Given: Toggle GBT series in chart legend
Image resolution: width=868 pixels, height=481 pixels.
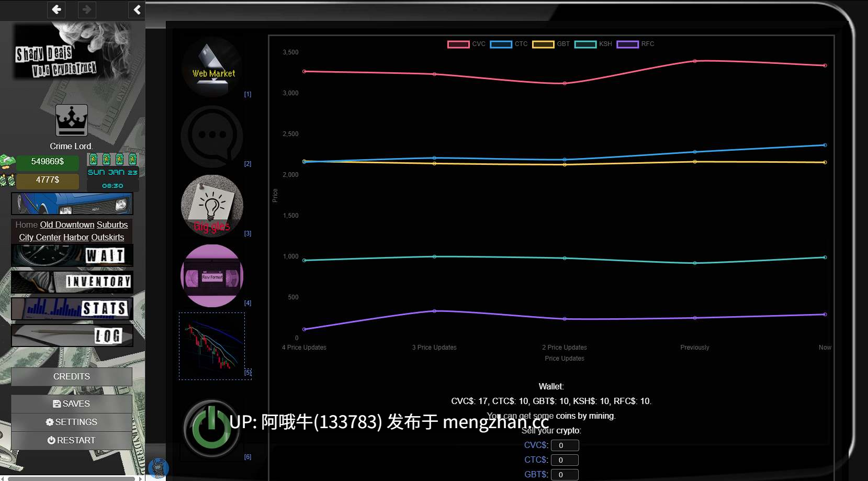Looking at the screenshot, I should (551, 44).
